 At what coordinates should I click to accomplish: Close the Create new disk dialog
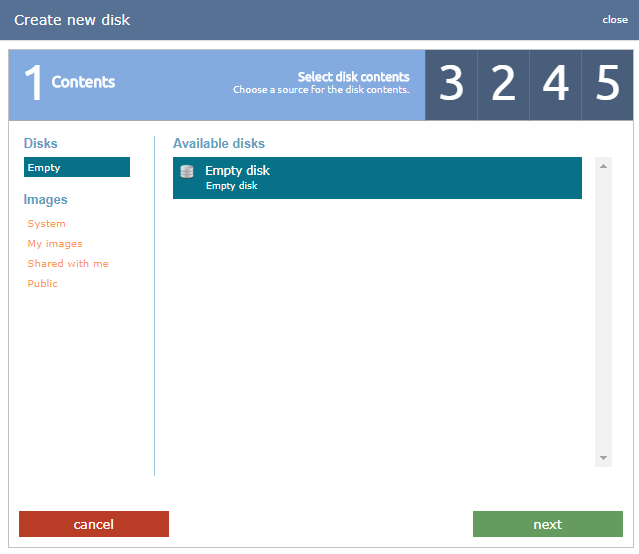pyautogui.click(x=615, y=20)
